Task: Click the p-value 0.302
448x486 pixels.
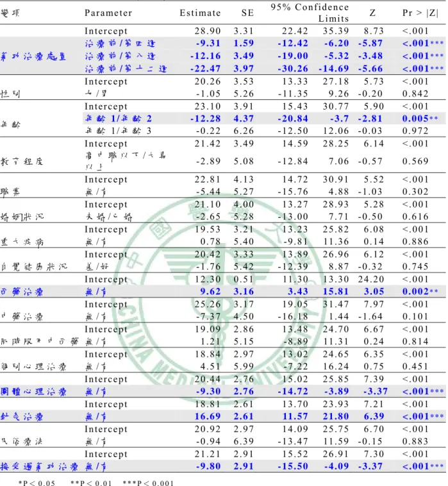Action: pyautogui.click(x=415, y=192)
